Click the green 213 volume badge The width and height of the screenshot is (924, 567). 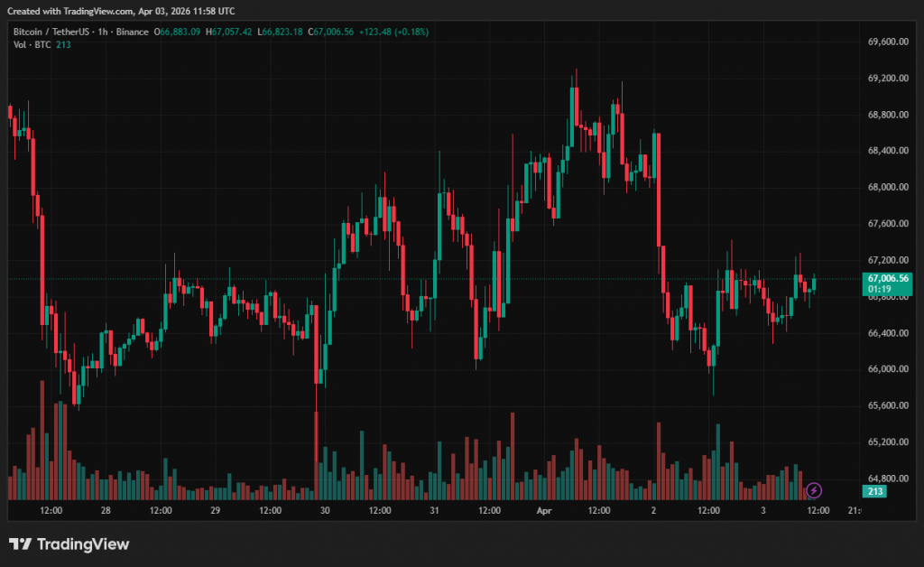[873, 491]
